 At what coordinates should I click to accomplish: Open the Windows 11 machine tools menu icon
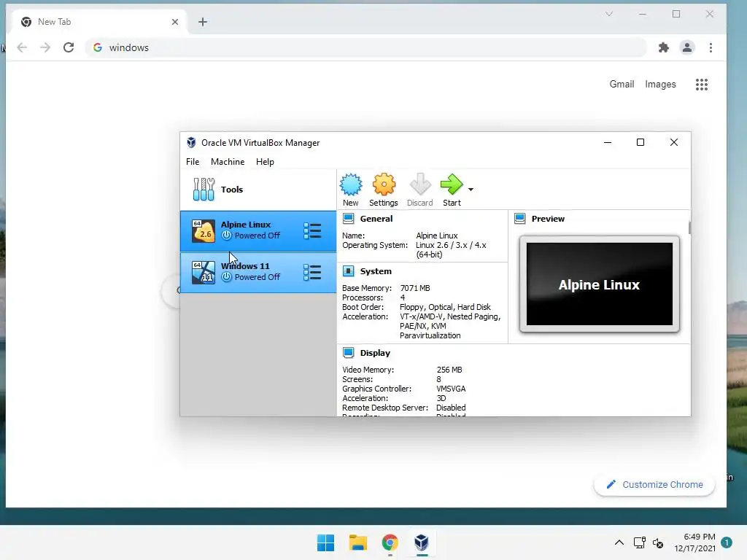click(x=312, y=273)
